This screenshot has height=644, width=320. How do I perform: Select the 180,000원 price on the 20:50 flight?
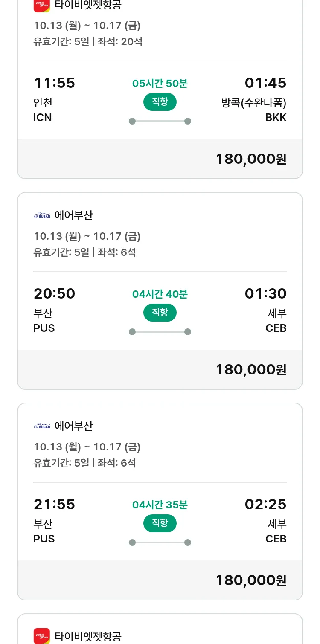[x=251, y=370]
